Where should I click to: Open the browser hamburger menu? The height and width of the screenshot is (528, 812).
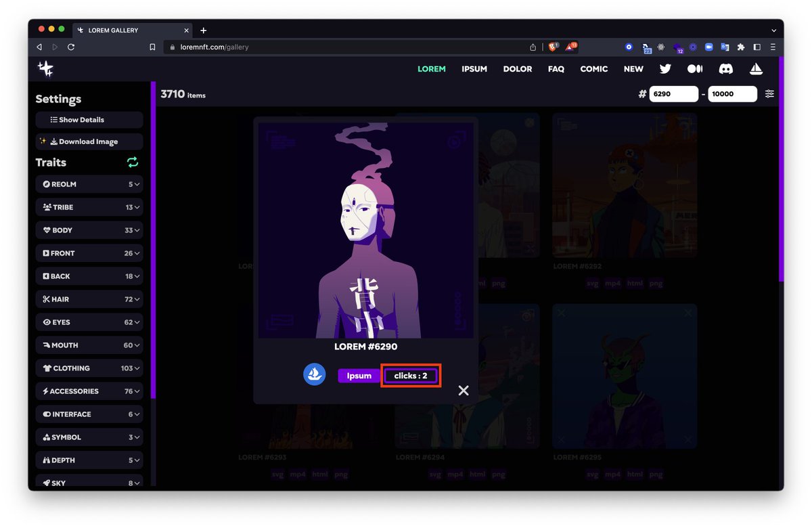773,47
